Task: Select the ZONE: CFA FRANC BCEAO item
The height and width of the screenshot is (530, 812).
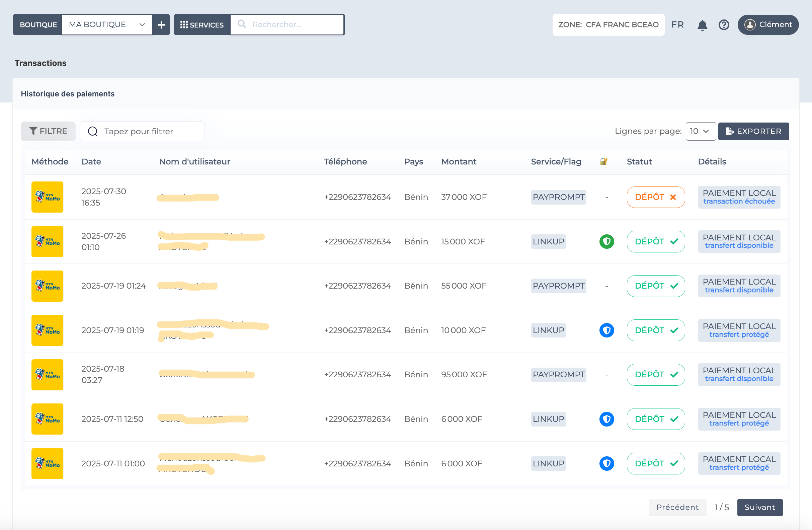Action: pos(608,24)
